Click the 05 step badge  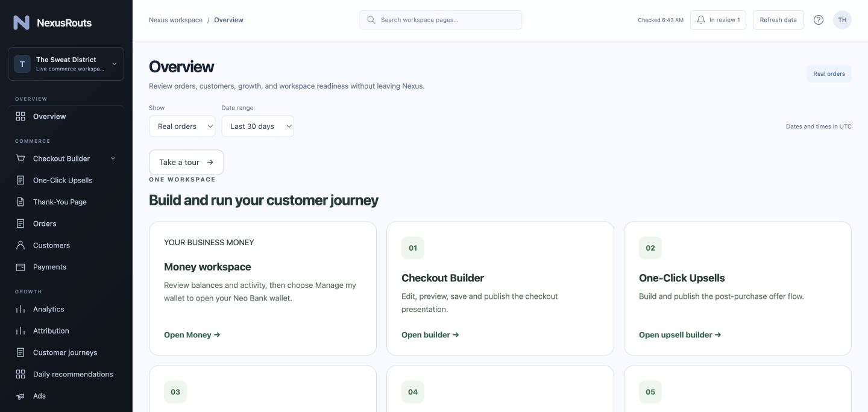(x=650, y=392)
